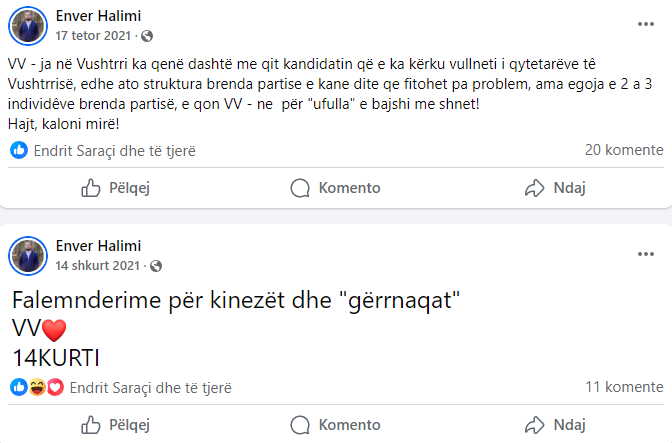672x443 pixels.
Task: Click first post's profile picture avatar
Action: point(29,25)
